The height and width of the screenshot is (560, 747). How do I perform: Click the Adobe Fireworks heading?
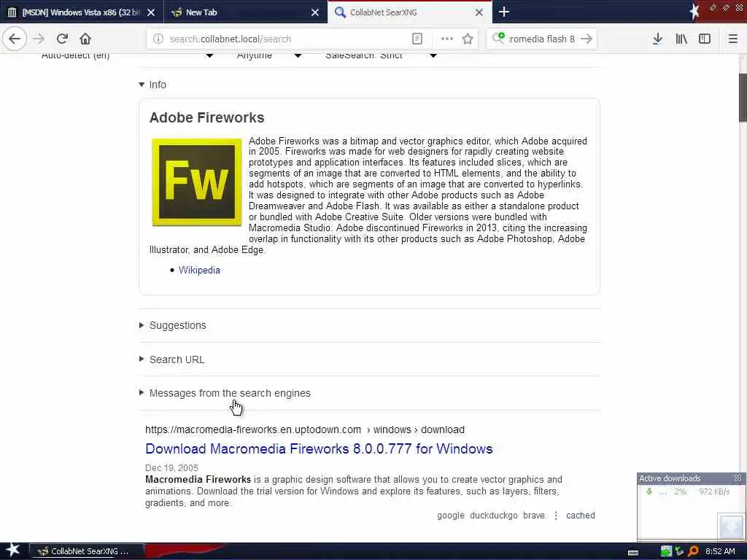[x=206, y=117]
